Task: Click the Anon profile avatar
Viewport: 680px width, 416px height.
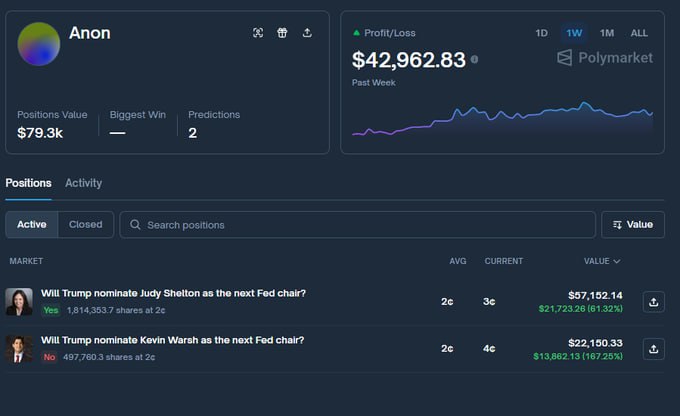Action: 39,44
